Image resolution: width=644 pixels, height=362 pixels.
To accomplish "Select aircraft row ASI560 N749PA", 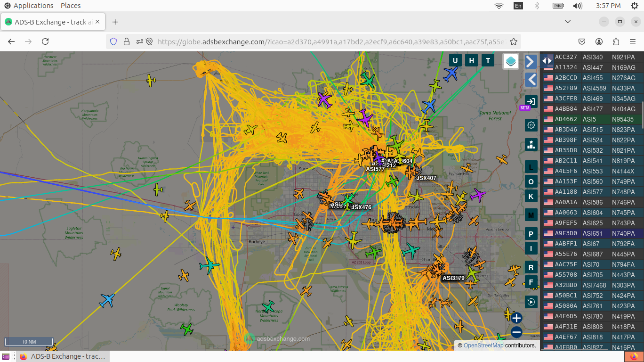I will (x=592, y=181).
